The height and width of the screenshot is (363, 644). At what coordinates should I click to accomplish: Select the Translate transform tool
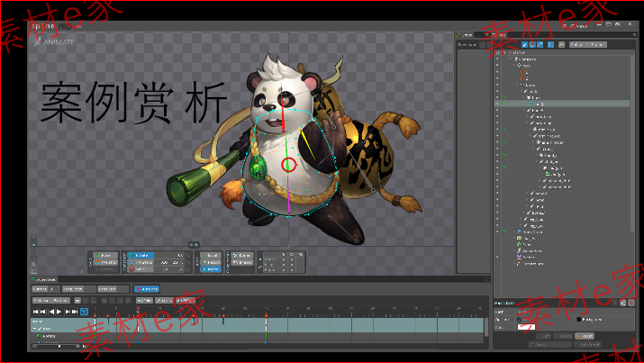pos(140,262)
